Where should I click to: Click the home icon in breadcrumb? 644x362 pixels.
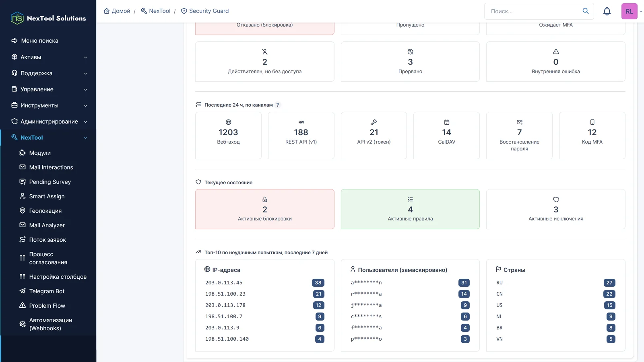[x=107, y=11]
